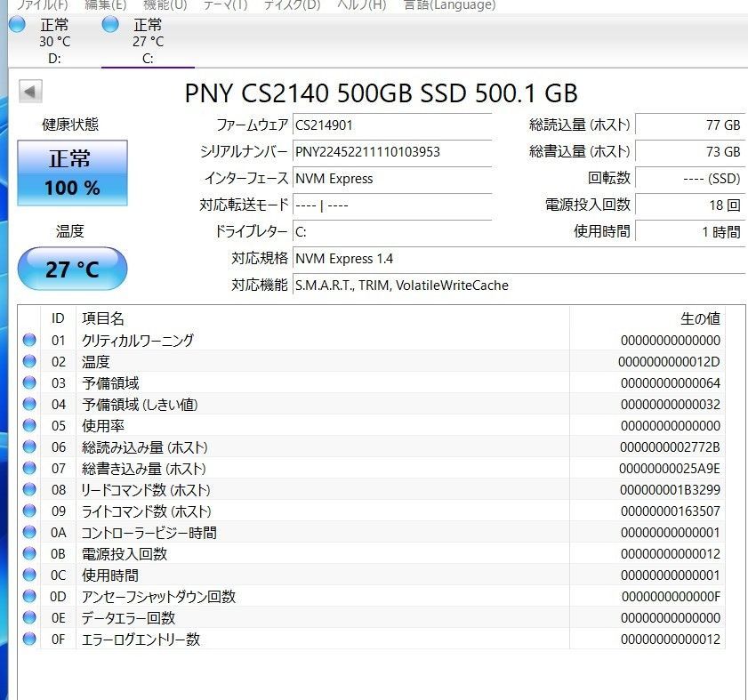Select raw value 000000001B3299
This screenshot has width=748, height=700.
click(670, 490)
